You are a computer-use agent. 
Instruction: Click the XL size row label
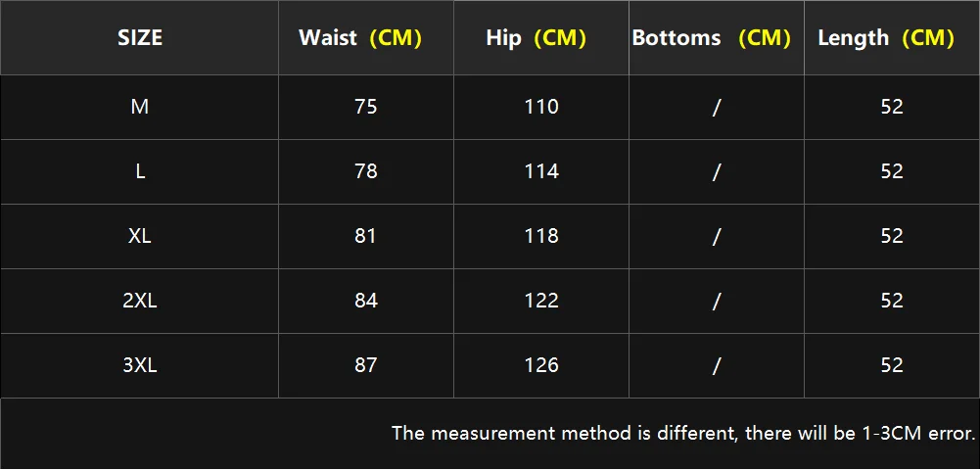tap(140, 236)
